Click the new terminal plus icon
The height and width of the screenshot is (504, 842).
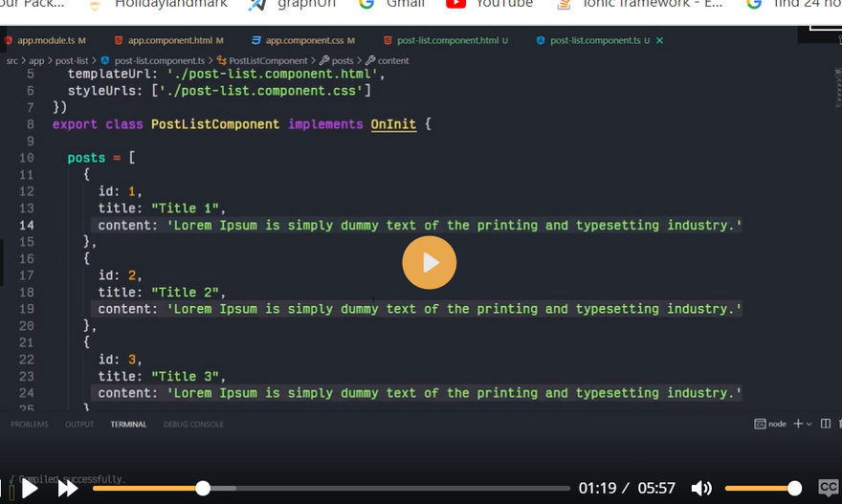pos(798,424)
